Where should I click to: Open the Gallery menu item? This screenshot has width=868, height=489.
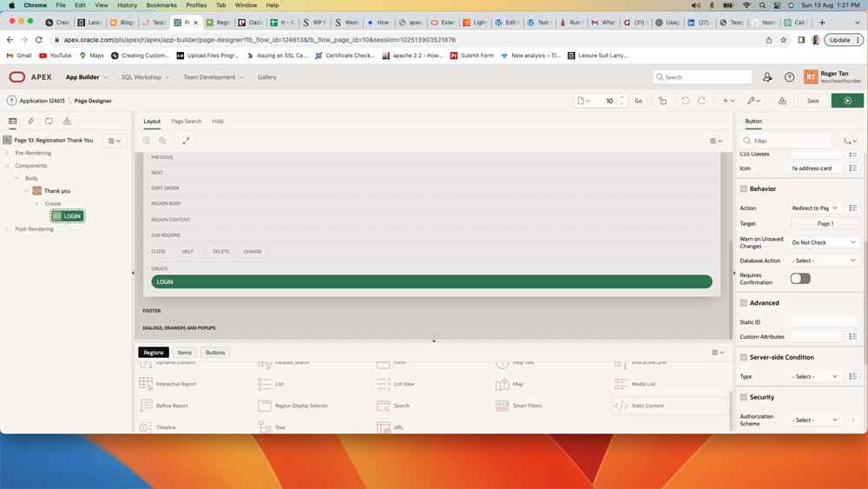tap(266, 77)
